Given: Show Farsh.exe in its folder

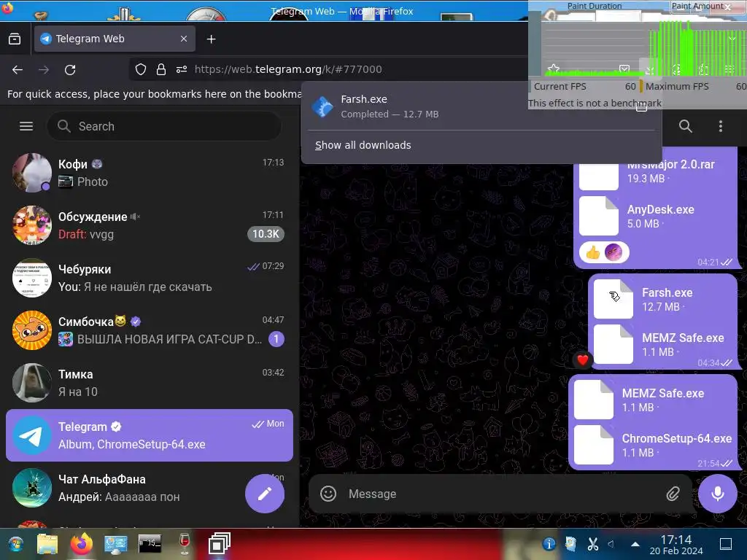Looking at the screenshot, I should tap(642, 106).
